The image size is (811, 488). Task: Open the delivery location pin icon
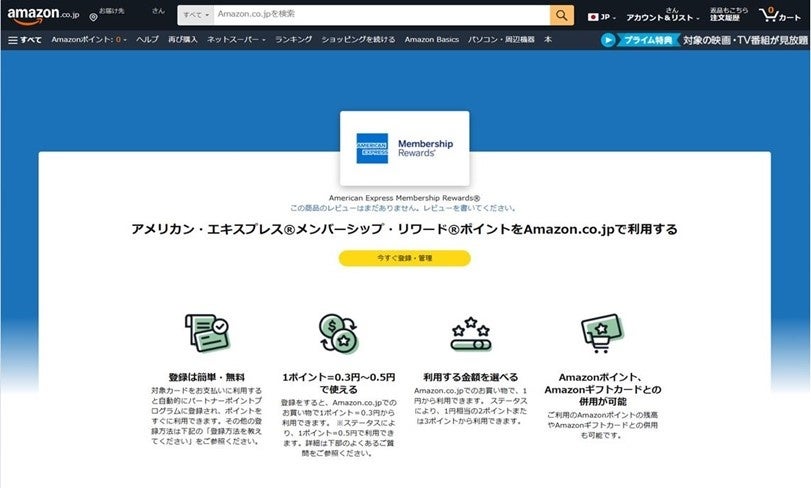pyautogui.click(x=93, y=18)
